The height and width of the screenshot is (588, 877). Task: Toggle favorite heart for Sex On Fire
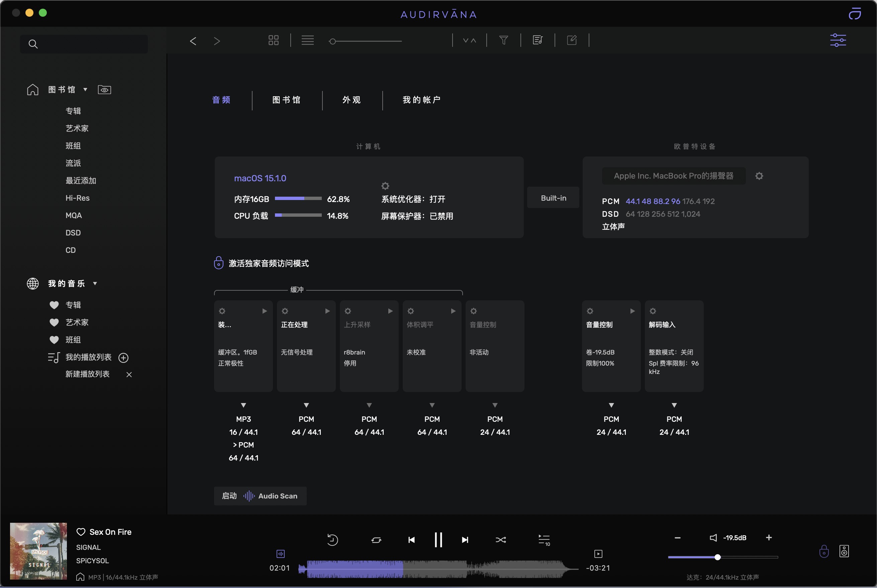click(81, 532)
